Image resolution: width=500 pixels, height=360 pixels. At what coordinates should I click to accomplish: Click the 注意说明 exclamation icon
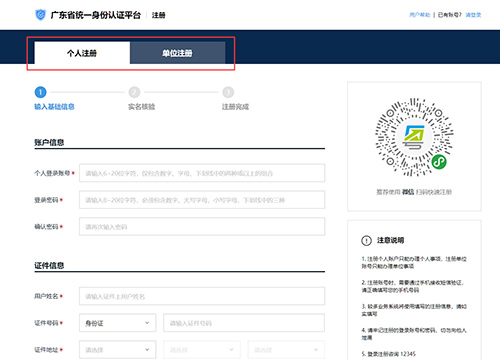click(366, 240)
